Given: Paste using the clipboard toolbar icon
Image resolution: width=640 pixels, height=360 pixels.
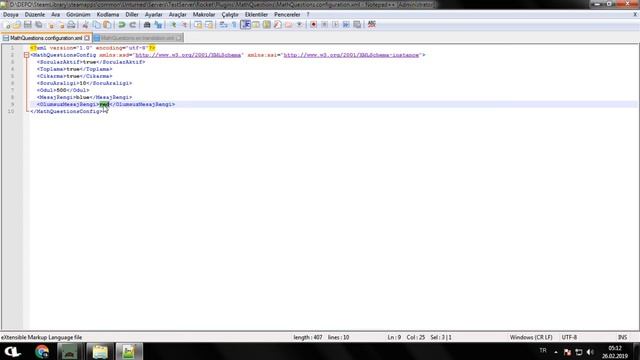Looking at the screenshot, I should [107, 25].
